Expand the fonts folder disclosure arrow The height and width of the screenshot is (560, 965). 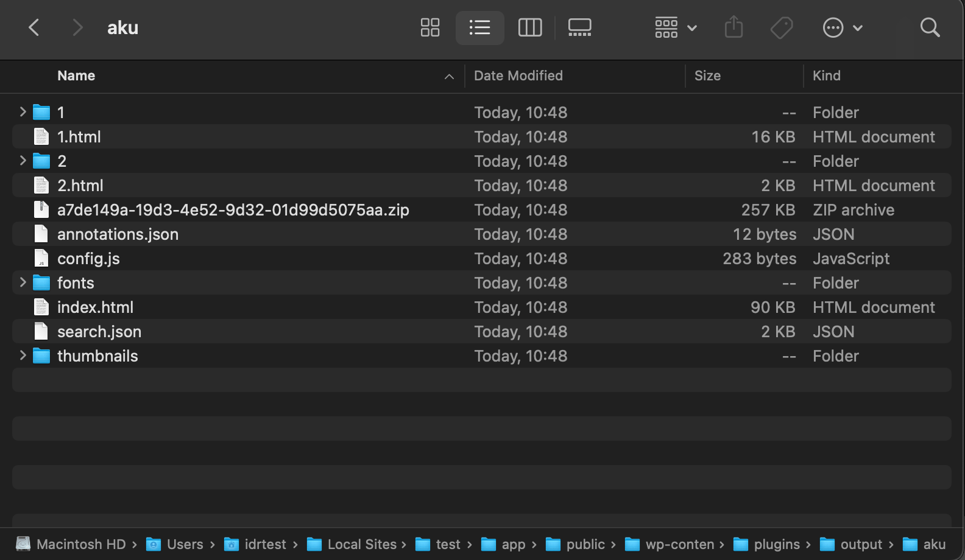23,282
